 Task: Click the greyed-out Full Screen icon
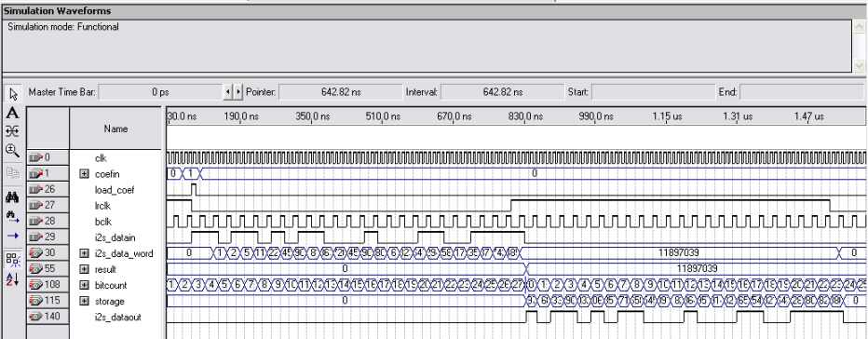13,173
